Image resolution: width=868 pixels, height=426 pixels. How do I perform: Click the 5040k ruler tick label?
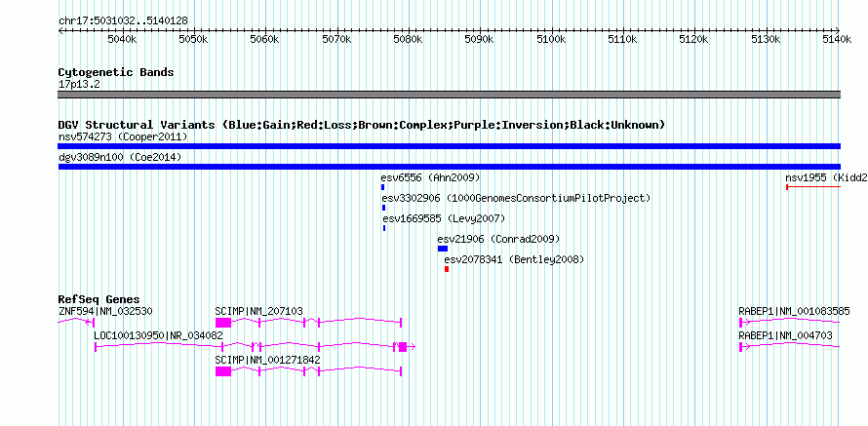[122, 40]
